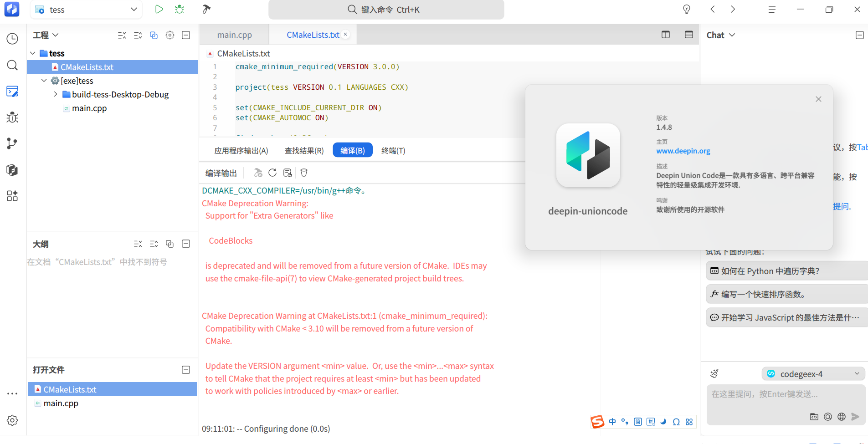868x444 pixels.
Task: Close the CMakeLists.txt editor tab
Action: pos(345,35)
